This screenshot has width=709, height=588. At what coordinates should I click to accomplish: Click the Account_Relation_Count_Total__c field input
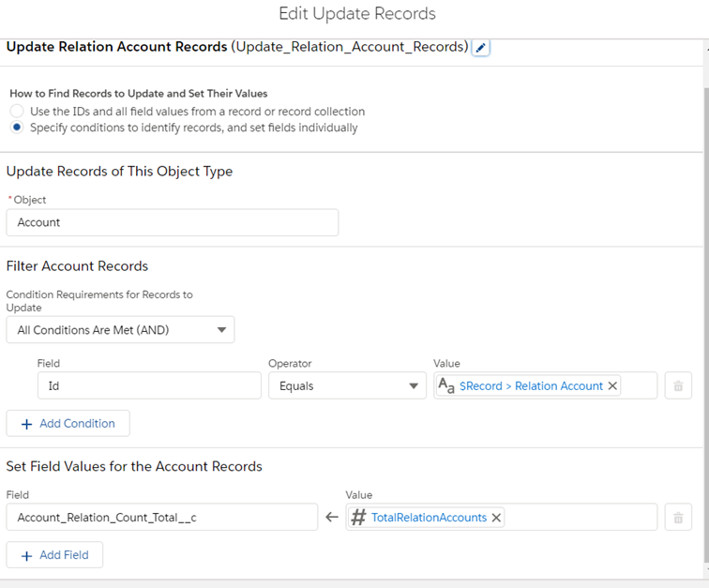161,517
